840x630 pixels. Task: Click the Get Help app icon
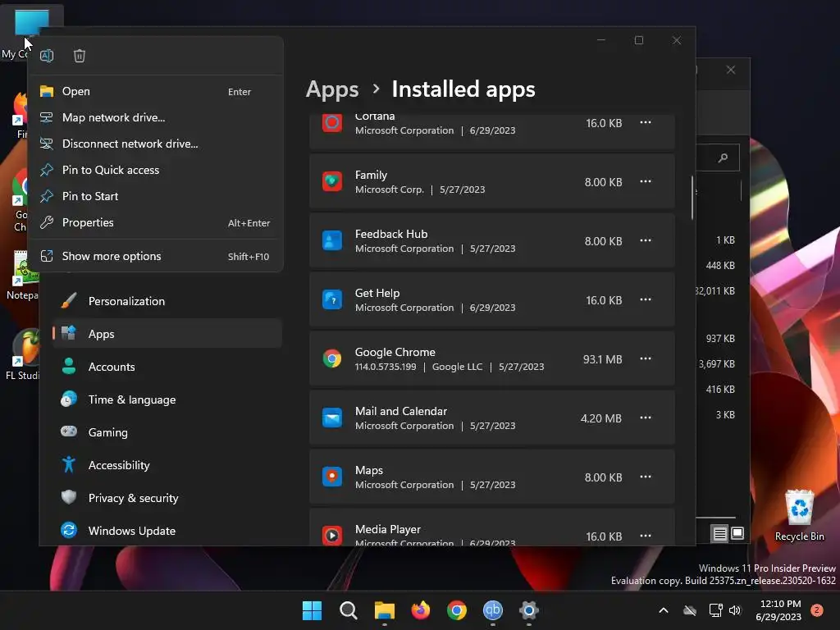click(332, 299)
